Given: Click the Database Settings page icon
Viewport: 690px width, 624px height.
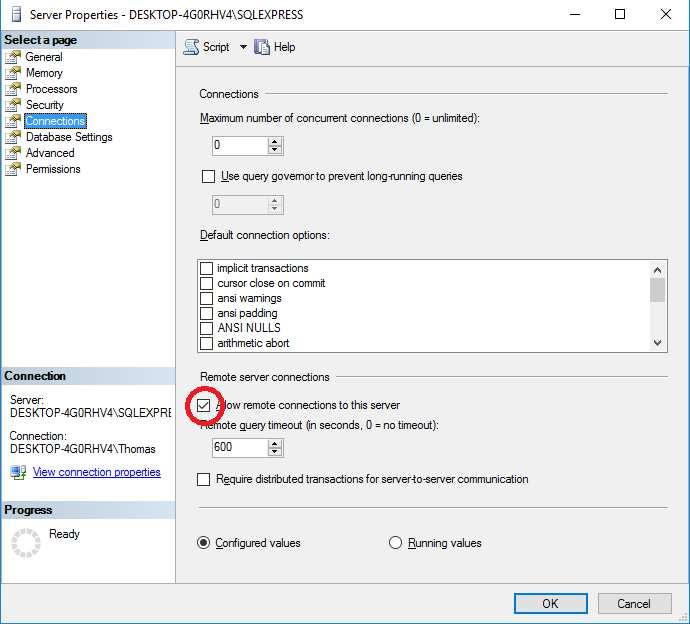Looking at the screenshot, I should coord(13,137).
